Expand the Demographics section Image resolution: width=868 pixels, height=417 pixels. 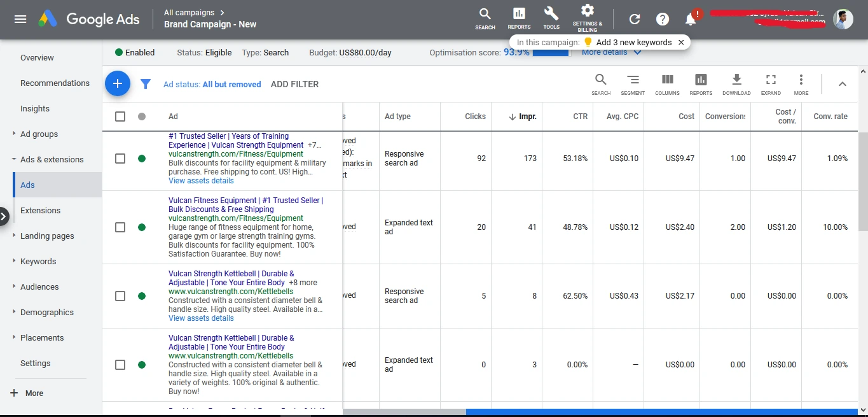(x=14, y=312)
